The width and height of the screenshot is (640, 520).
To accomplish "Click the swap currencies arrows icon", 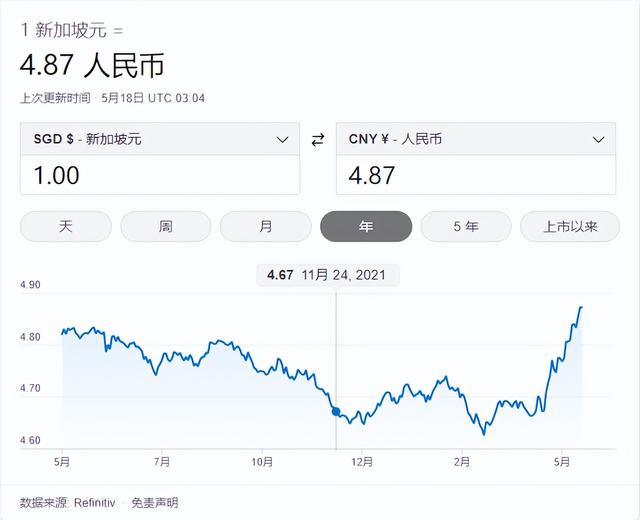I will click(318, 140).
